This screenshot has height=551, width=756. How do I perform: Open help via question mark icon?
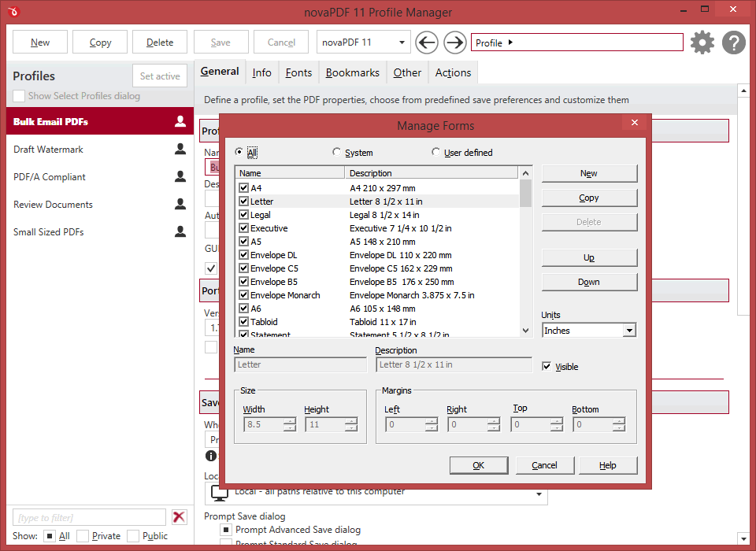click(x=734, y=43)
